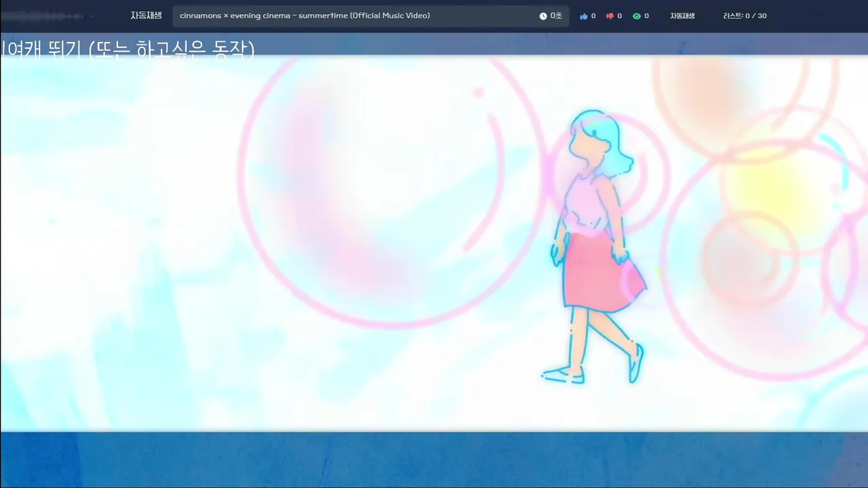
Task: Click the left 자동재생 label
Action: (146, 16)
